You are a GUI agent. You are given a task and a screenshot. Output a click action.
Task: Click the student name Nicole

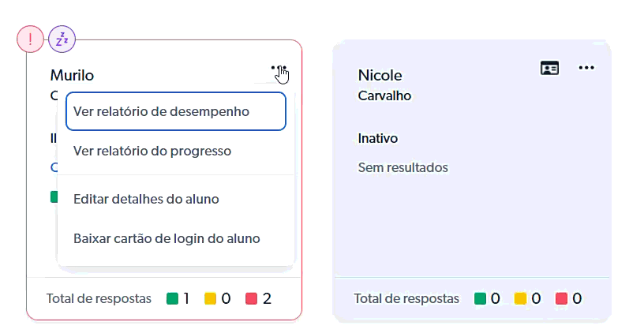click(380, 76)
